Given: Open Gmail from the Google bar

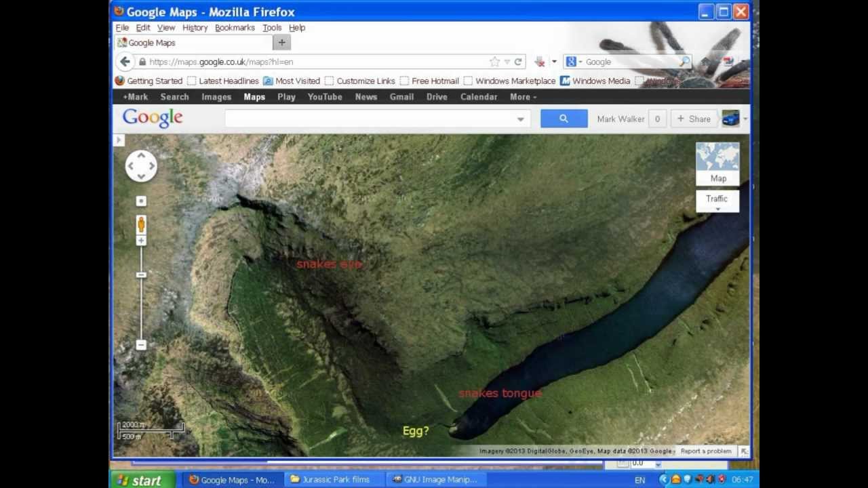Looking at the screenshot, I should coord(401,97).
